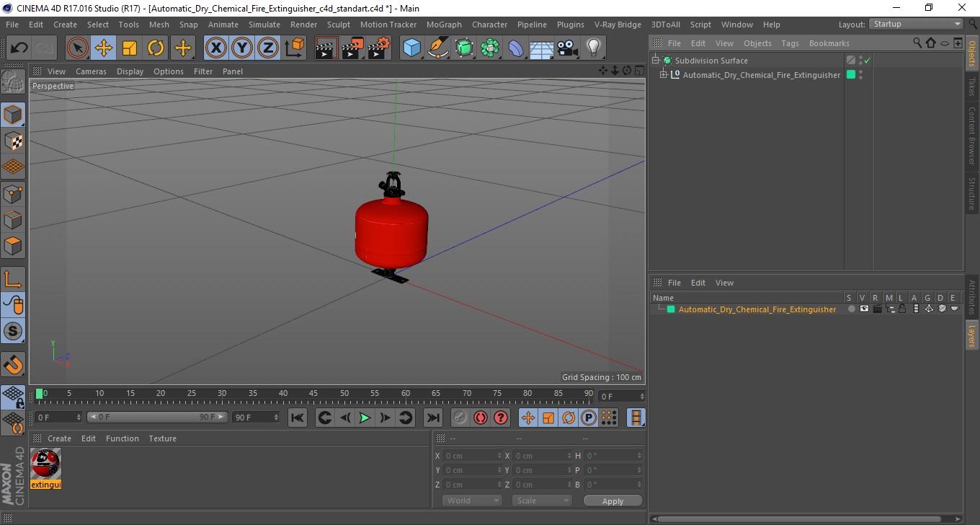Viewport: 980px width, 525px height.
Task: Toggle Snap enable S icon
Action: 13,332
